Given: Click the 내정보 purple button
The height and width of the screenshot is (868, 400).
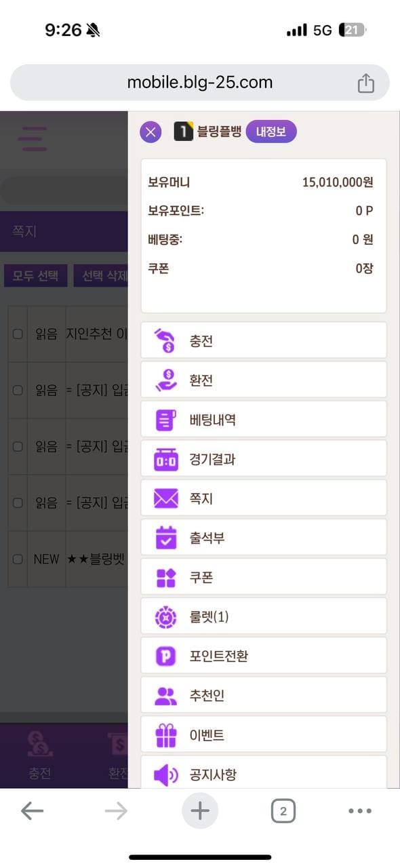Looking at the screenshot, I should tap(271, 132).
